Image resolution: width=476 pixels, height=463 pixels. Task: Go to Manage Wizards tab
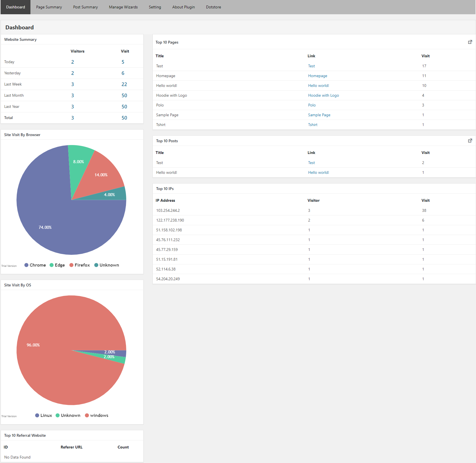point(123,7)
